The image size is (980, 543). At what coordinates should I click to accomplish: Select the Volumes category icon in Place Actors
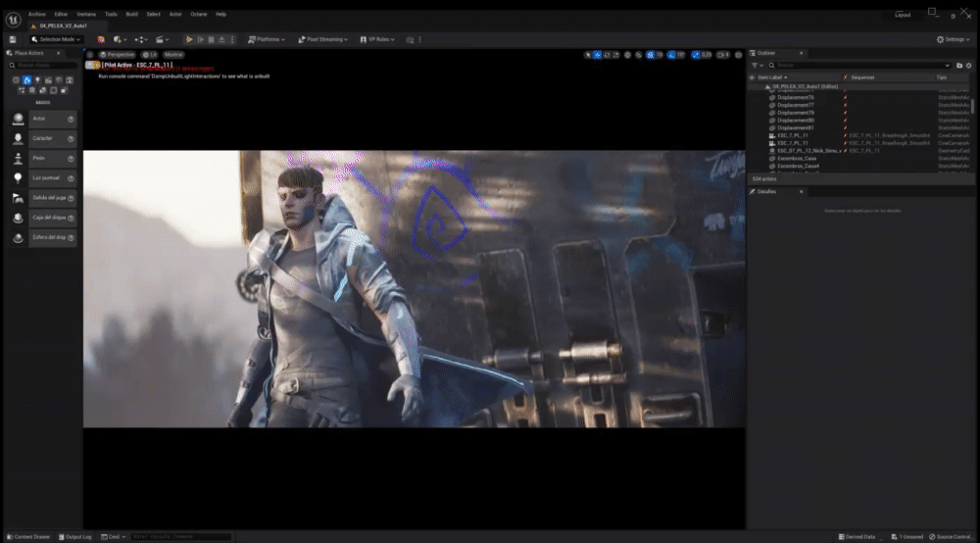pyautogui.click(x=53, y=90)
